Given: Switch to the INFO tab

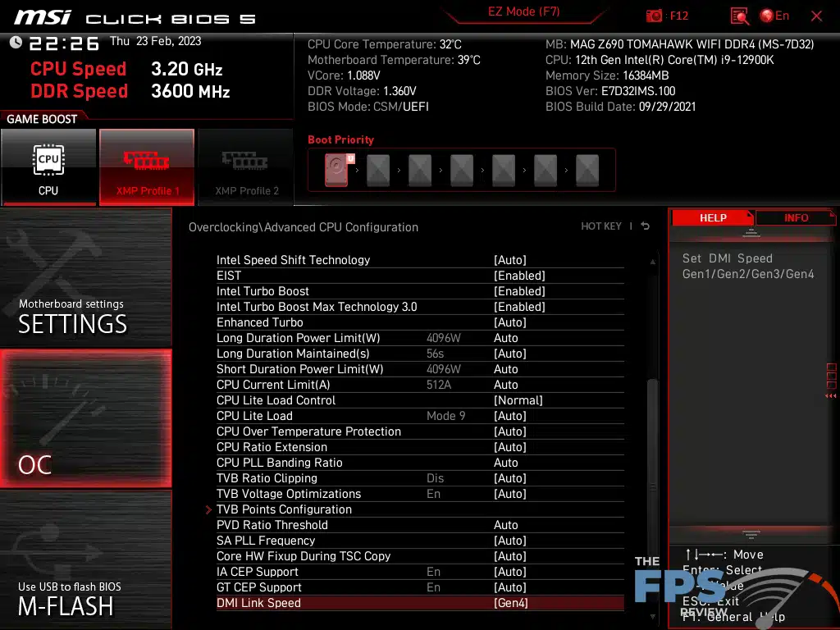Looking at the screenshot, I should point(796,218).
